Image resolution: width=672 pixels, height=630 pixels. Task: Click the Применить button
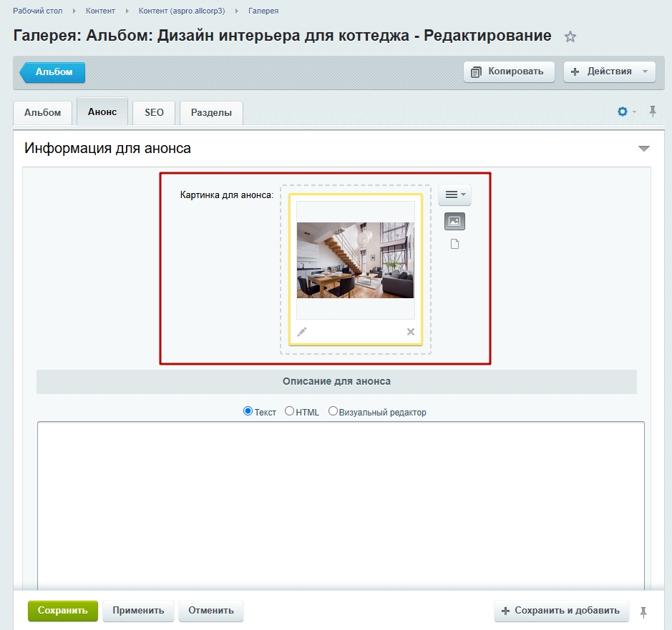pyautogui.click(x=138, y=611)
